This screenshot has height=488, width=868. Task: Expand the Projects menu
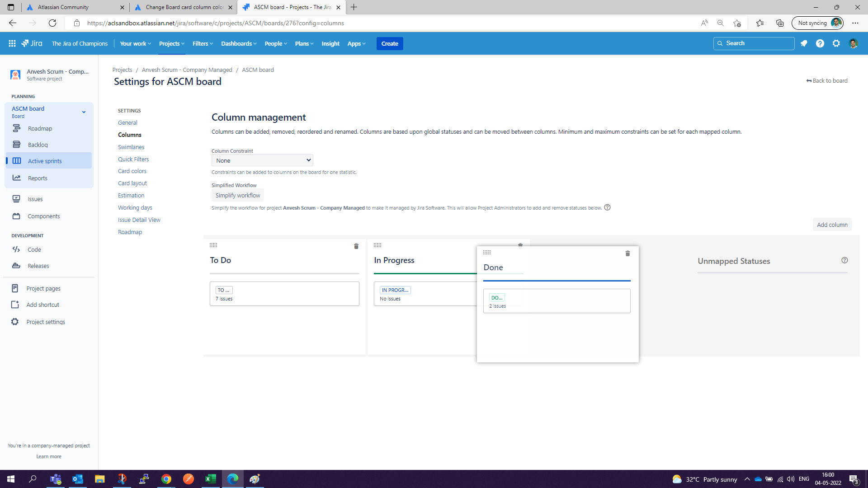172,44
